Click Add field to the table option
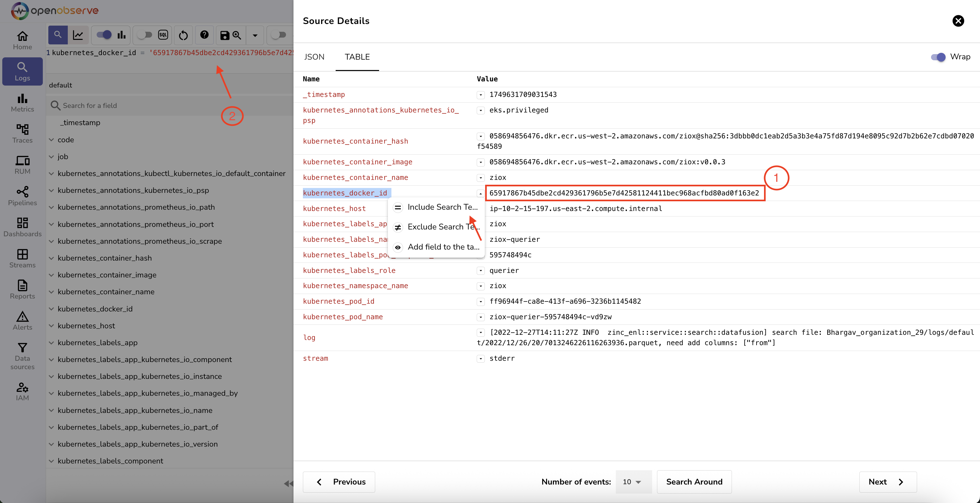Viewport: 980px width, 503px height. point(436,247)
